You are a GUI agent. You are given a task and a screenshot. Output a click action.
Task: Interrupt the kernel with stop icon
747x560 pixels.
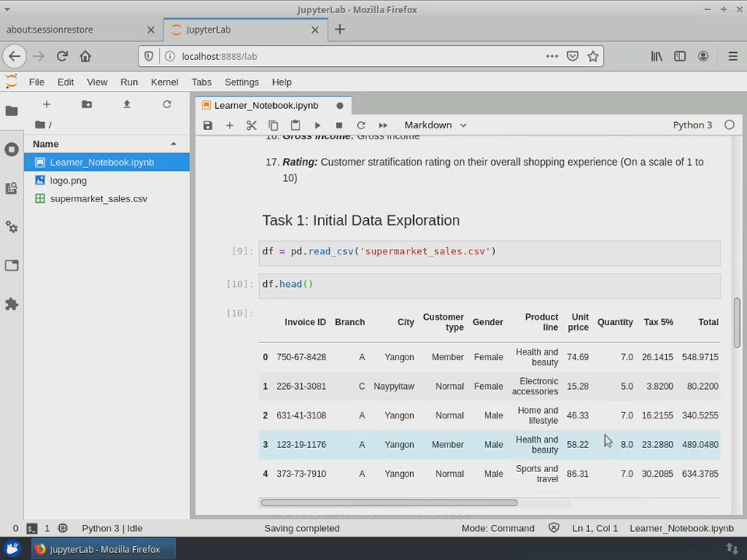tap(339, 125)
